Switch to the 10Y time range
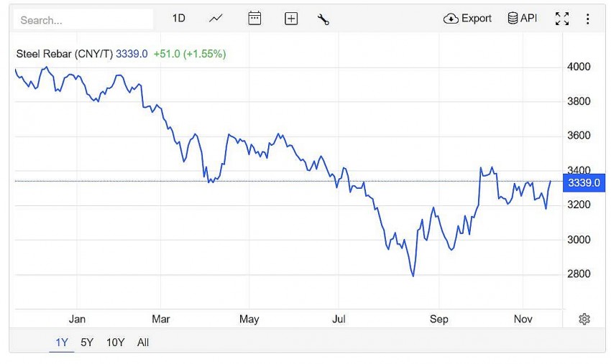Screen dimensions: 611x364 [x=115, y=342]
